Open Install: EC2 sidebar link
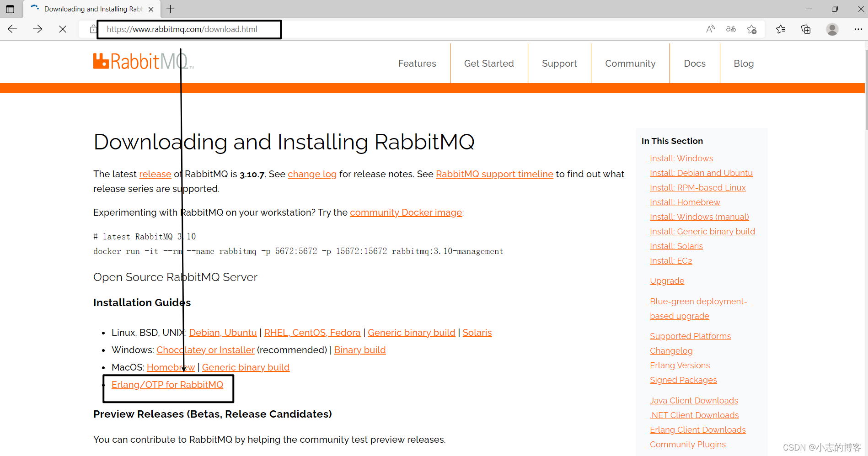The width and height of the screenshot is (868, 456). click(x=671, y=261)
